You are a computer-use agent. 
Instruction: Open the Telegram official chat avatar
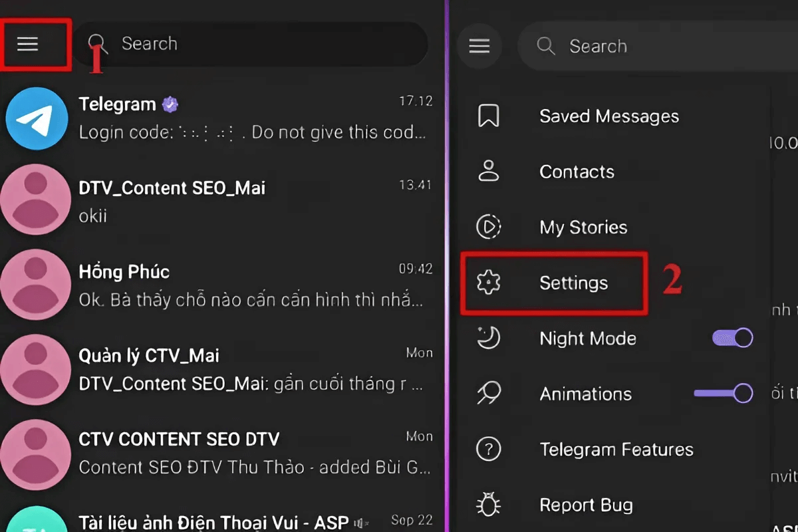(x=37, y=119)
